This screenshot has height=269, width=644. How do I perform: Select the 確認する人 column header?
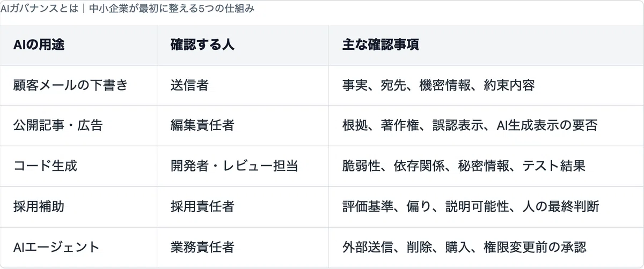pos(243,45)
